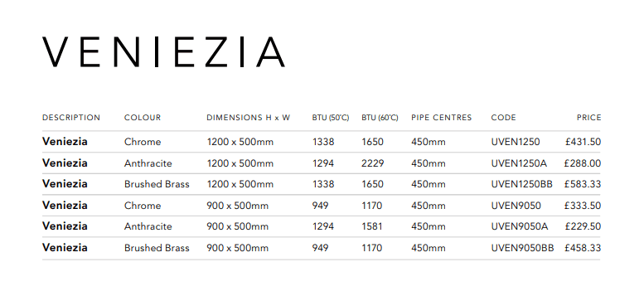Screen dimensions: 644x301
Task: Click the 2229 BTU value
Action: click(x=372, y=163)
